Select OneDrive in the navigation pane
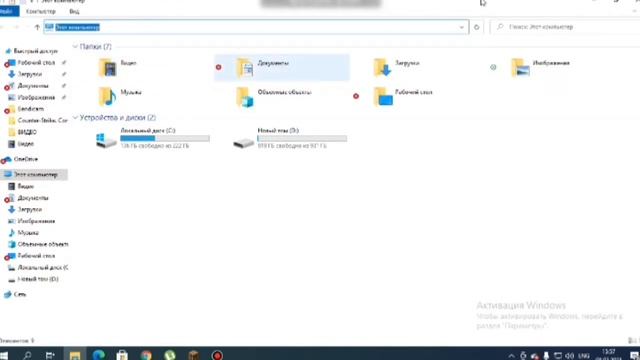The width and height of the screenshot is (640, 360). click(25, 159)
